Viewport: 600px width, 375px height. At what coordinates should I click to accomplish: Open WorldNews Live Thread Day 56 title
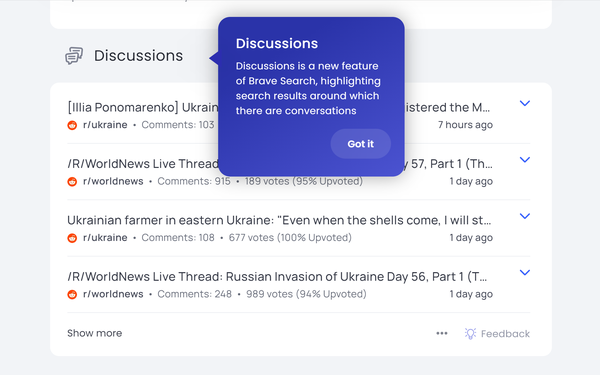(x=277, y=277)
